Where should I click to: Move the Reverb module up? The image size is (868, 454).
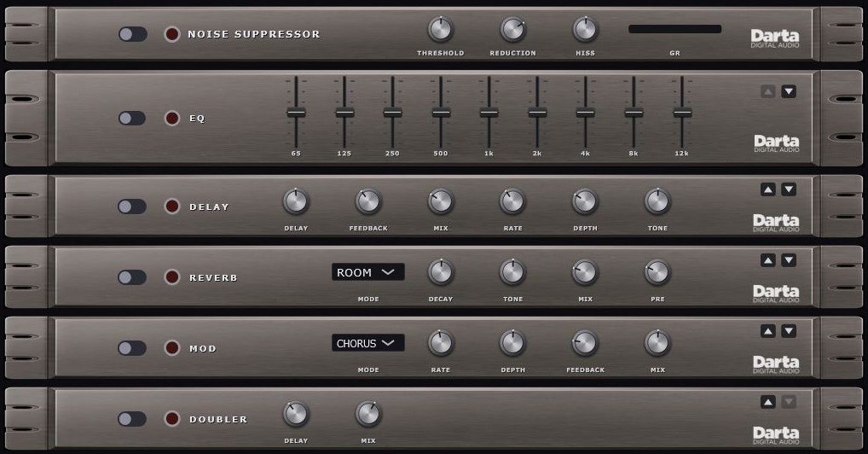[767, 260]
